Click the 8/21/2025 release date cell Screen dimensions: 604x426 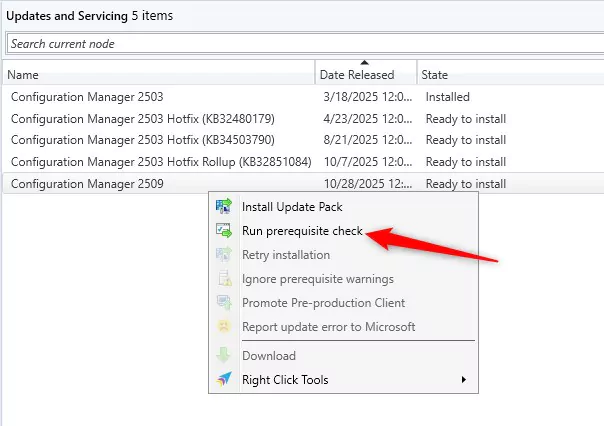[368, 140]
